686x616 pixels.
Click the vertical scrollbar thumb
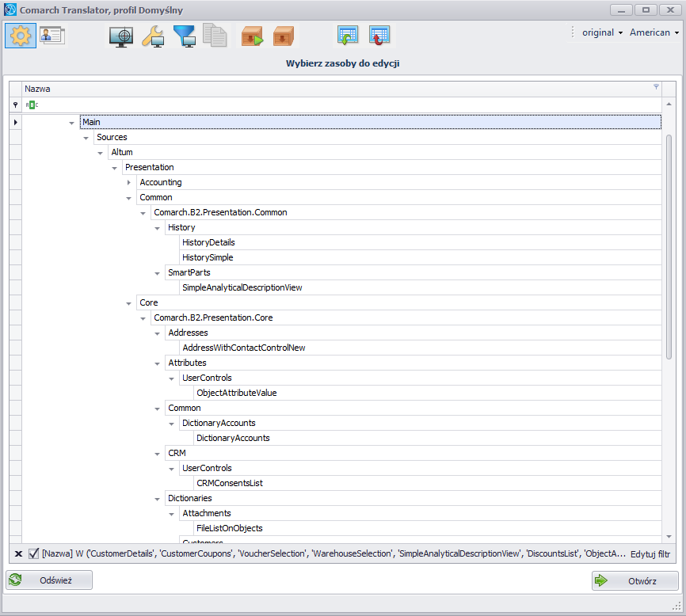point(669,247)
